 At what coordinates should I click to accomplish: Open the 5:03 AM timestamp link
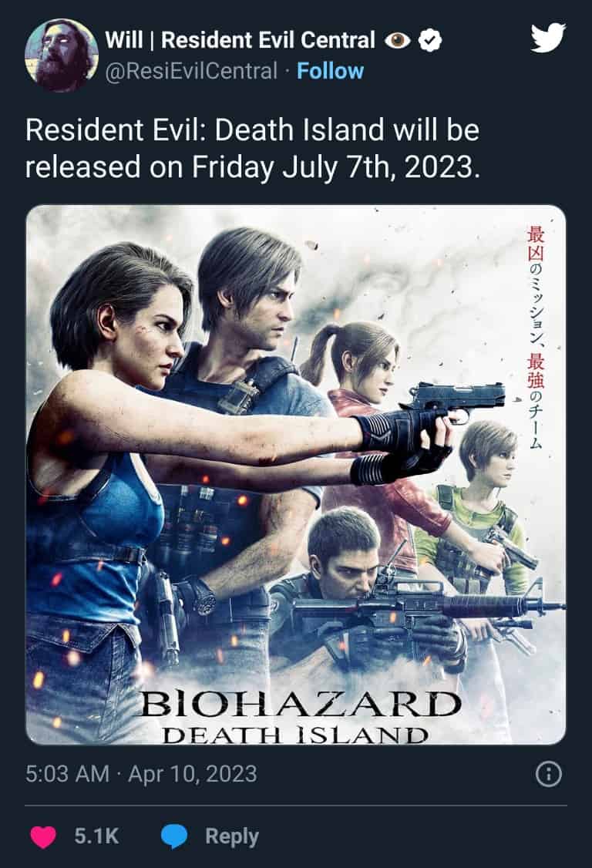(67, 773)
